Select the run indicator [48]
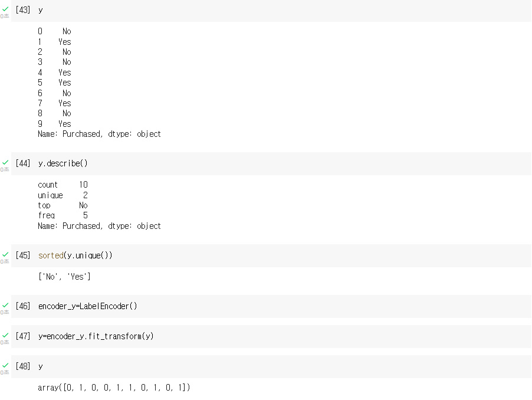This screenshot has height=400, width=532. [23, 366]
